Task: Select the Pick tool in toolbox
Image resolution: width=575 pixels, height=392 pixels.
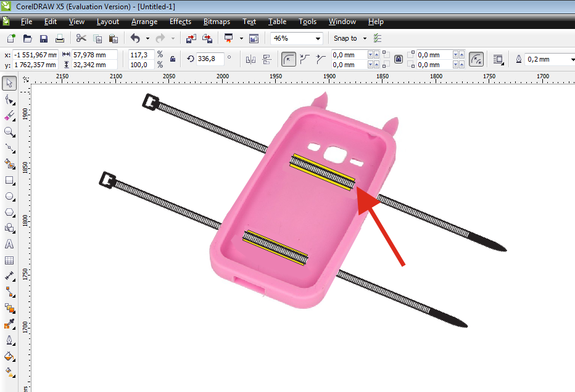Action: pos(9,83)
